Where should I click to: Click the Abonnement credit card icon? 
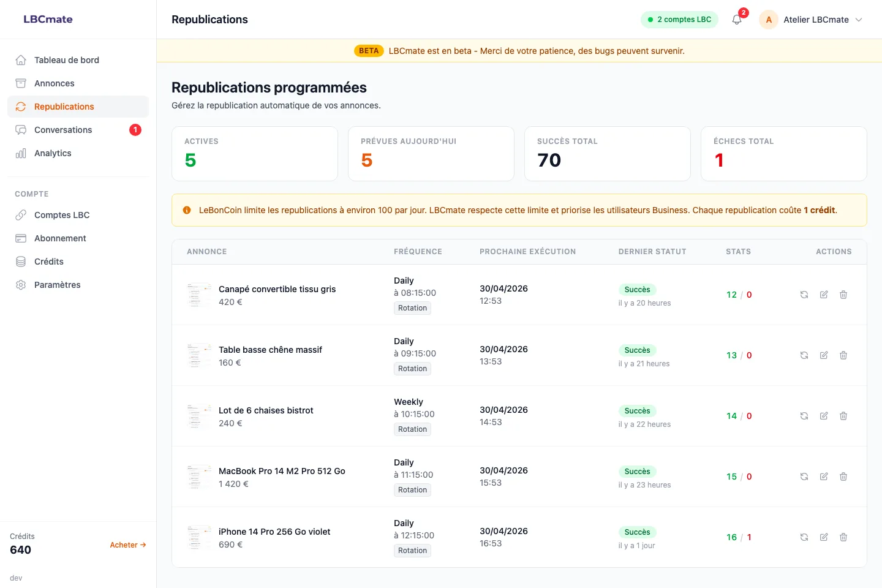point(21,238)
